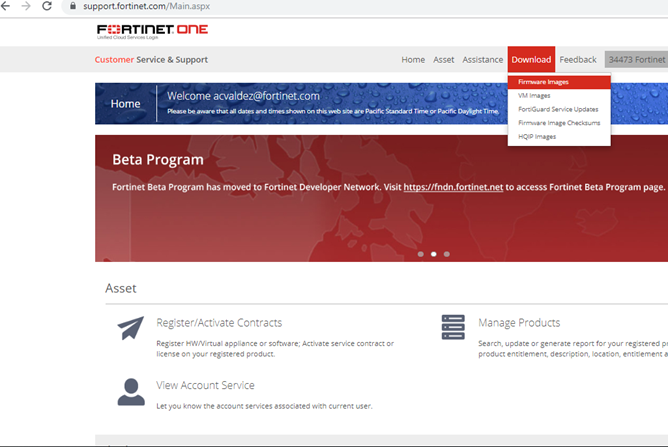
Task: Open Register/Activate Contracts link
Action: [x=219, y=323]
